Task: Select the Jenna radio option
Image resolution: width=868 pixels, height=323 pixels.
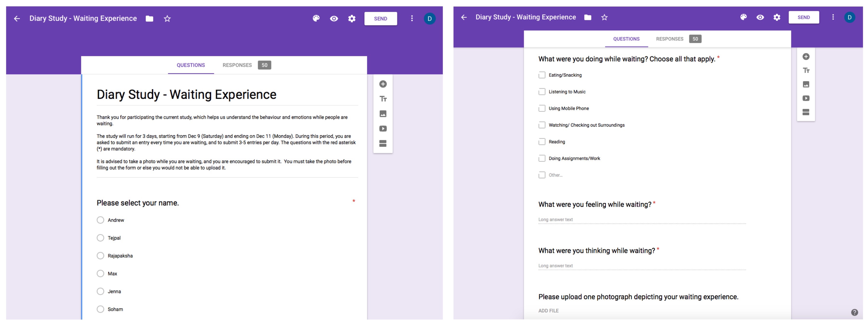Action: pyautogui.click(x=100, y=292)
